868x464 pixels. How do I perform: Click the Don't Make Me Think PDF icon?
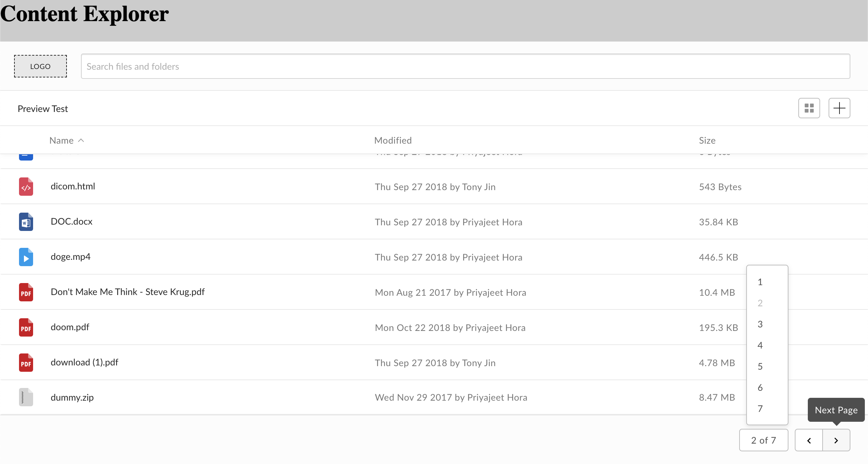pos(26,292)
